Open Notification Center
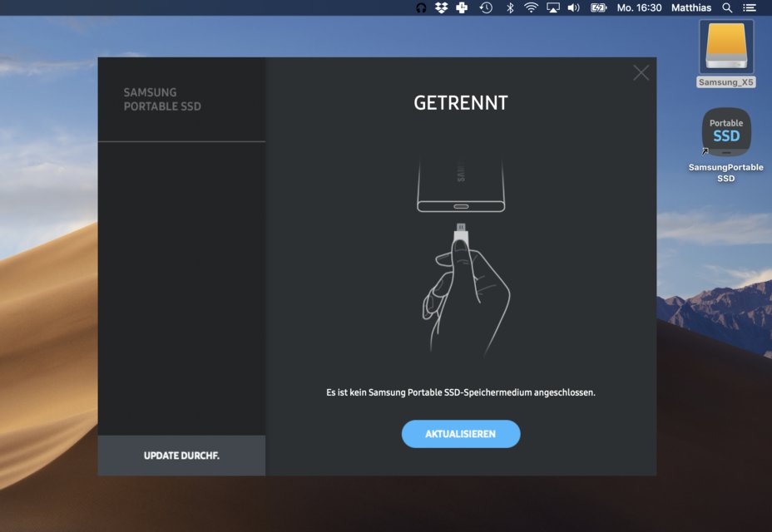 [748, 7]
